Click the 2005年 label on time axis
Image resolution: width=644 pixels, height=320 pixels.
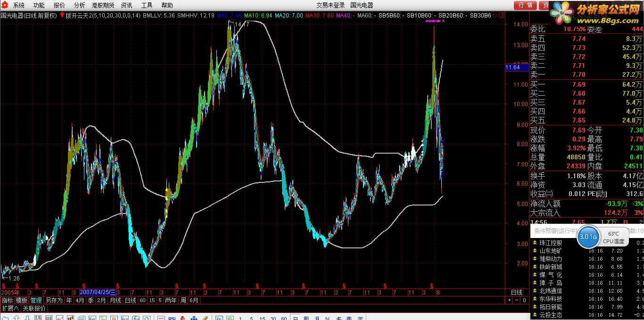pyautogui.click(x=10, y=293)
